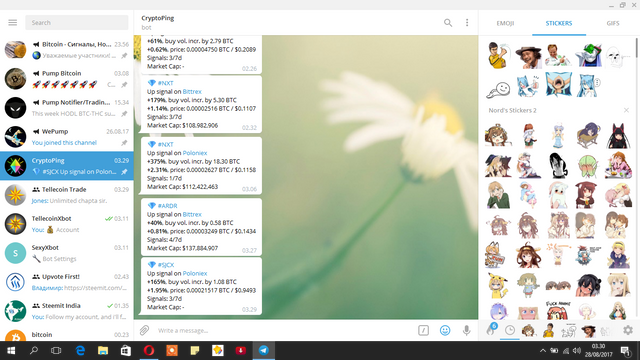Image resolution: width=640 pixels, height=360 pixels.
Task: Click the Write a message input
Action: click(x=286, y=330)
